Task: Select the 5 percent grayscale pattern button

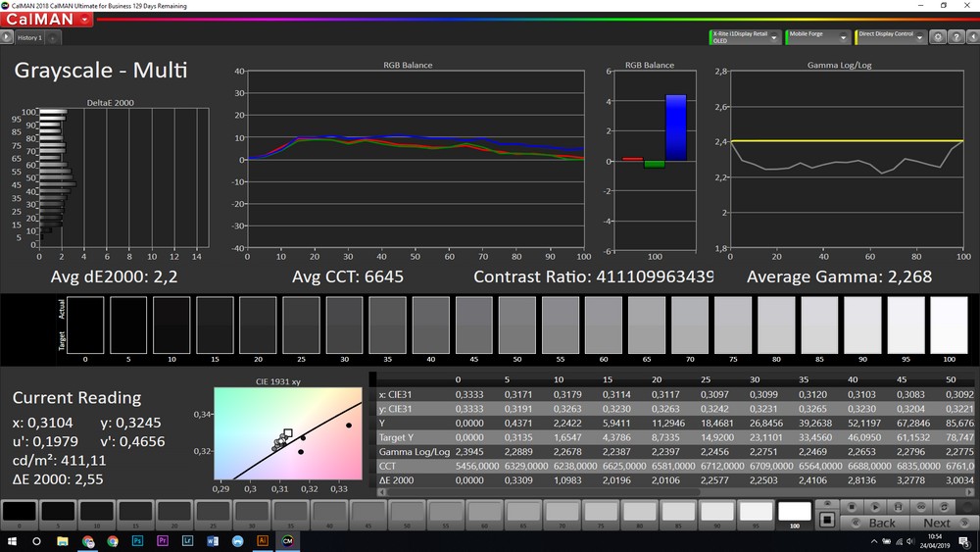Action: 58,515
